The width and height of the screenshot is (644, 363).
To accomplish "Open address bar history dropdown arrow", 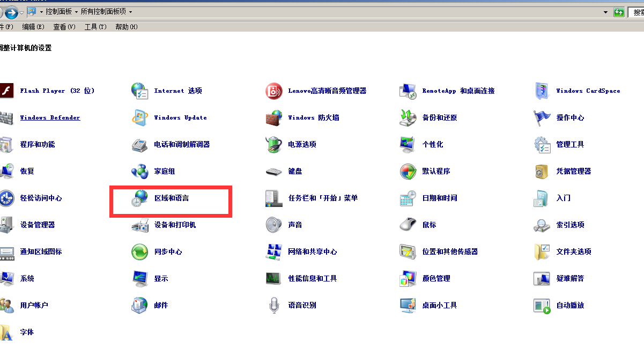I will pyautogui.click(x=606, y=12).
